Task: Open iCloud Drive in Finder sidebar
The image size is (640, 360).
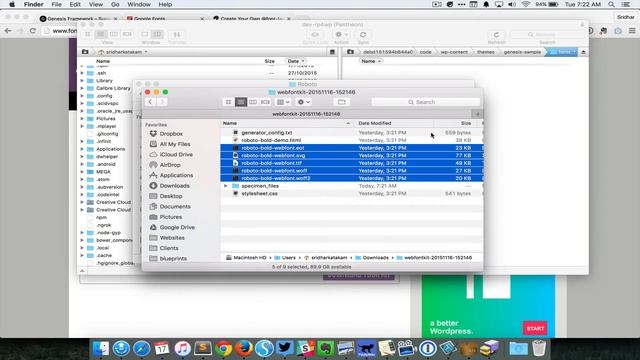Action: click(x=176, y=155)
